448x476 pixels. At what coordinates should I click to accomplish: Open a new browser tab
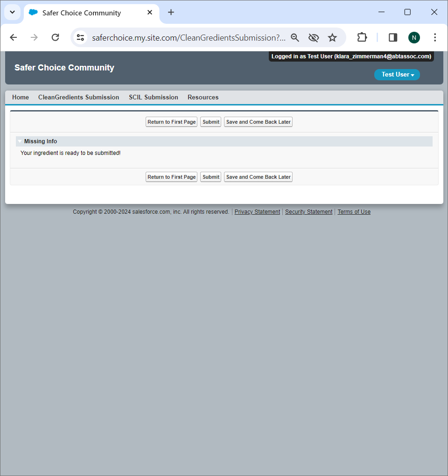click(x=171, y=13)
